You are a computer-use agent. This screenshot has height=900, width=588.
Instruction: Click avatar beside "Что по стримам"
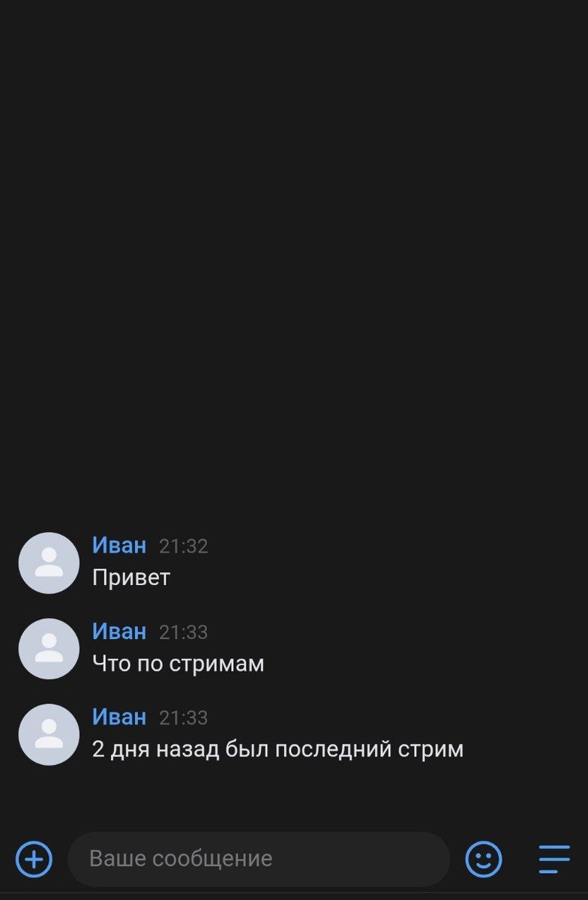[49, 649]
